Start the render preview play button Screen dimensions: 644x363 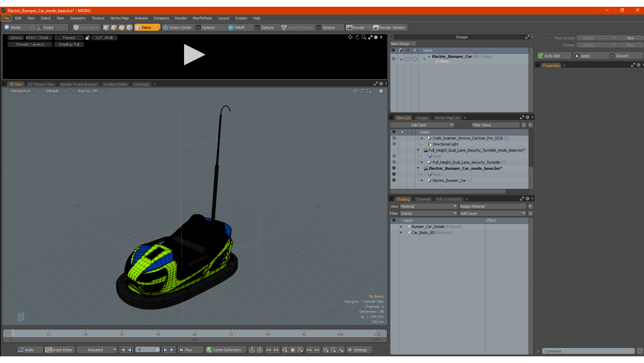(x=194, y=55)
